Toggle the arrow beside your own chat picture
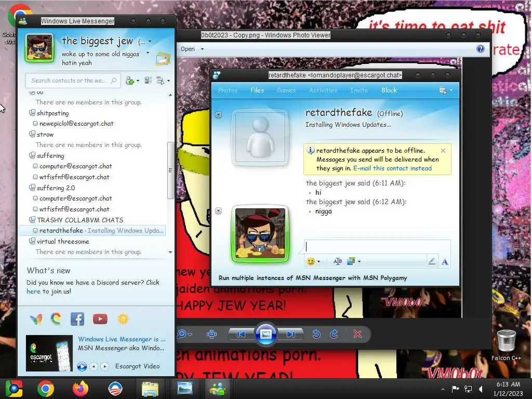Screen dimensions: 532x399 pyautogui.click(x=219, y=211)
